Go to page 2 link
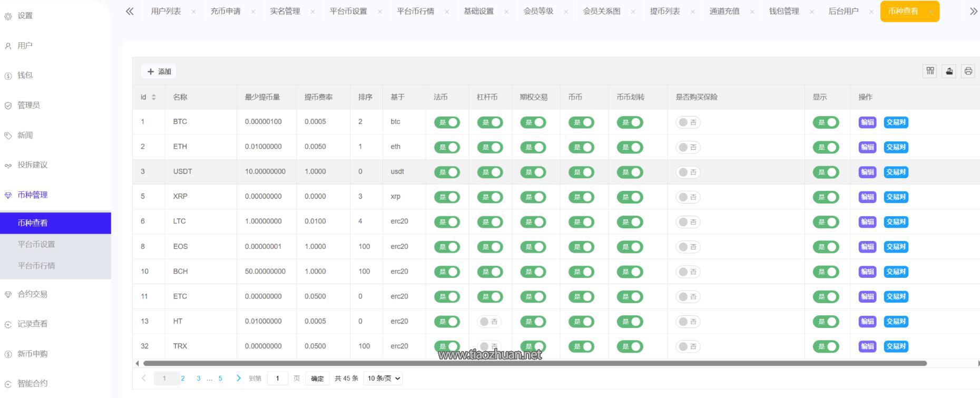Screen dimensions: 980x398 pos(183,378)
